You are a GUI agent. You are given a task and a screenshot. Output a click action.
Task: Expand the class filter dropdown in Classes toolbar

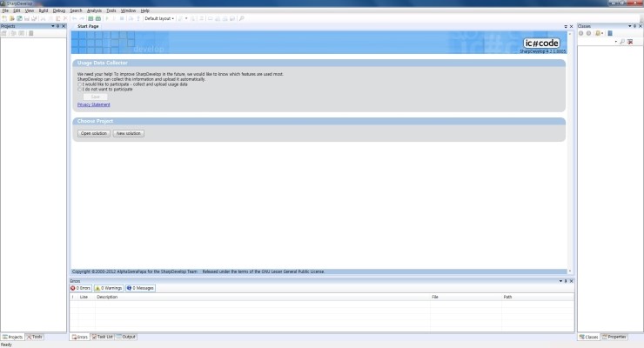(x=602, y=33)
